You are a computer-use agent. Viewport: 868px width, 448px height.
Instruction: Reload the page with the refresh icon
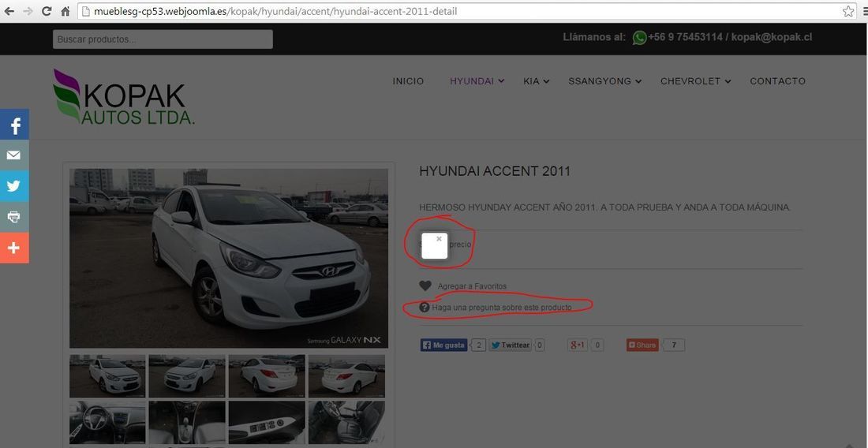47,11
